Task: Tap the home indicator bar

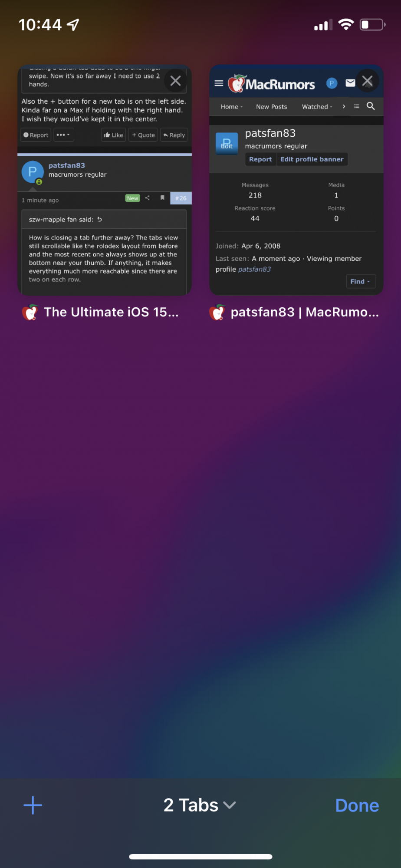Action: tap(200, 857)
